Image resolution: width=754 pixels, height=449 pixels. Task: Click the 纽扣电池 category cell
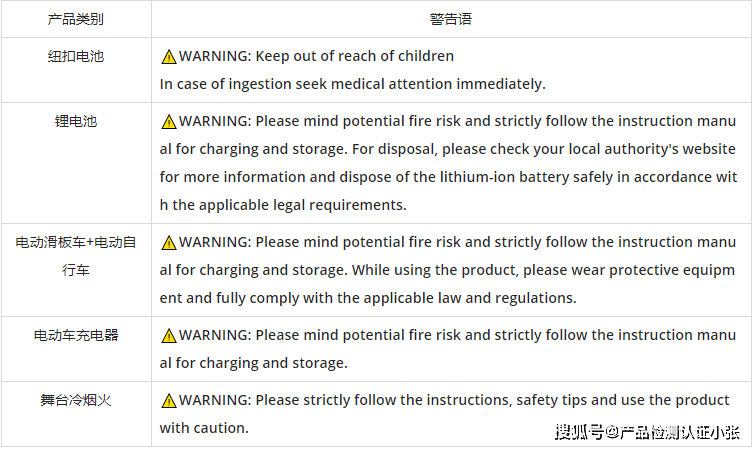click(76, 70)
